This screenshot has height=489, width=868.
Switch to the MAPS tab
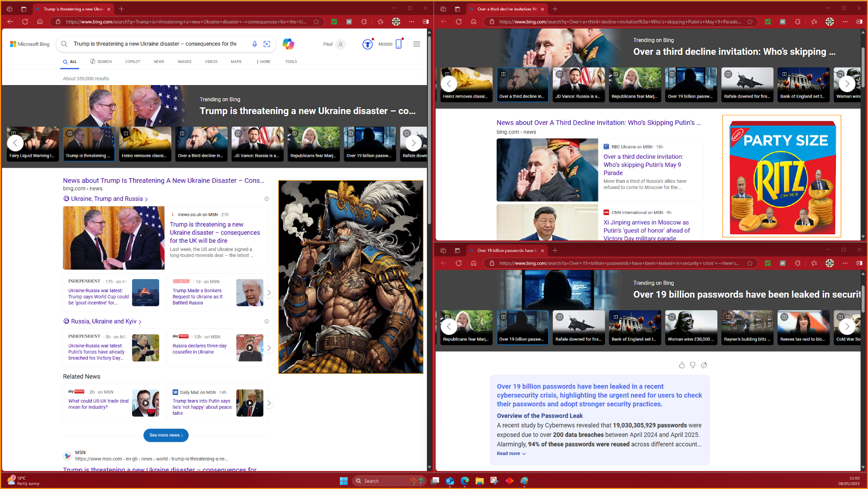[x=236, y=62]
